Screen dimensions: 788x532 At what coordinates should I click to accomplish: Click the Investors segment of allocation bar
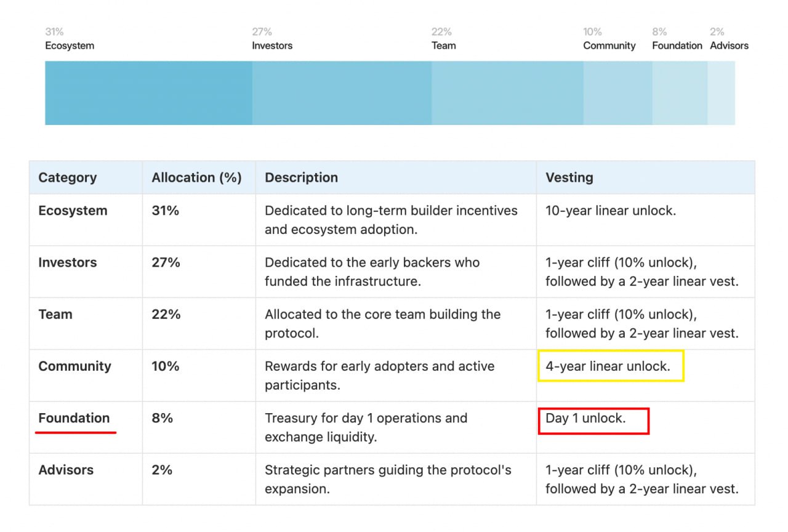[x=342, y=93]
